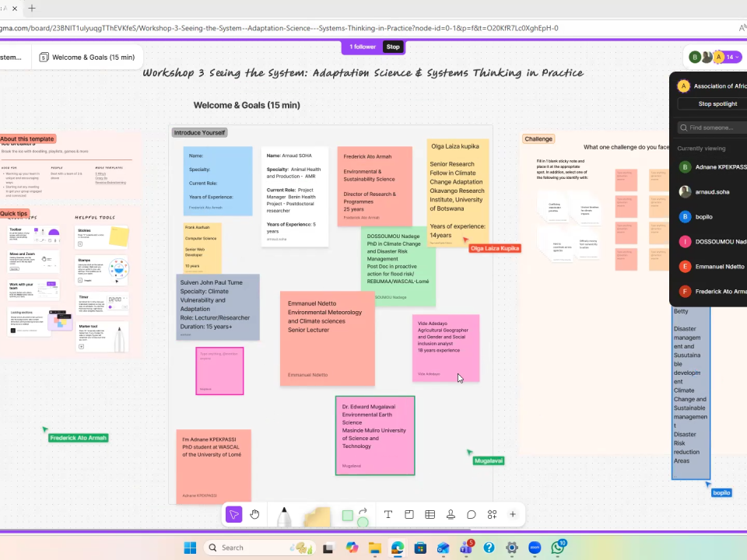Open Welcome & Goals page selector

86,57
